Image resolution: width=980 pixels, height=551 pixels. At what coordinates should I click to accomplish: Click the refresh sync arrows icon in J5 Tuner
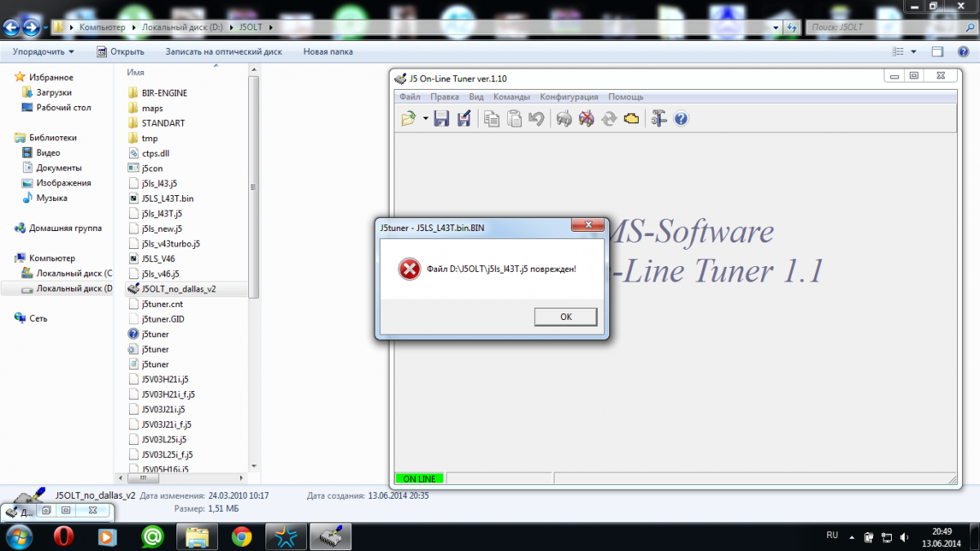(x=608, y=119)
